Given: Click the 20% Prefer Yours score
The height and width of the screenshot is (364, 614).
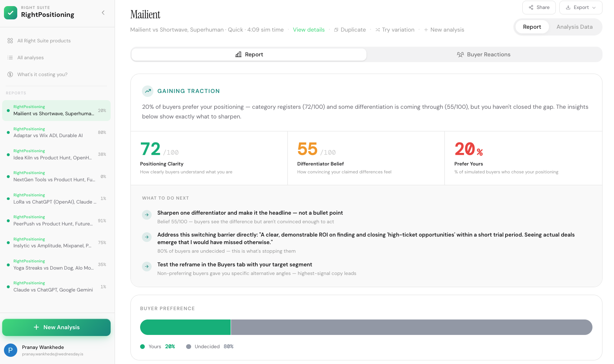Looking at the screenshot, I should (469, 149).
